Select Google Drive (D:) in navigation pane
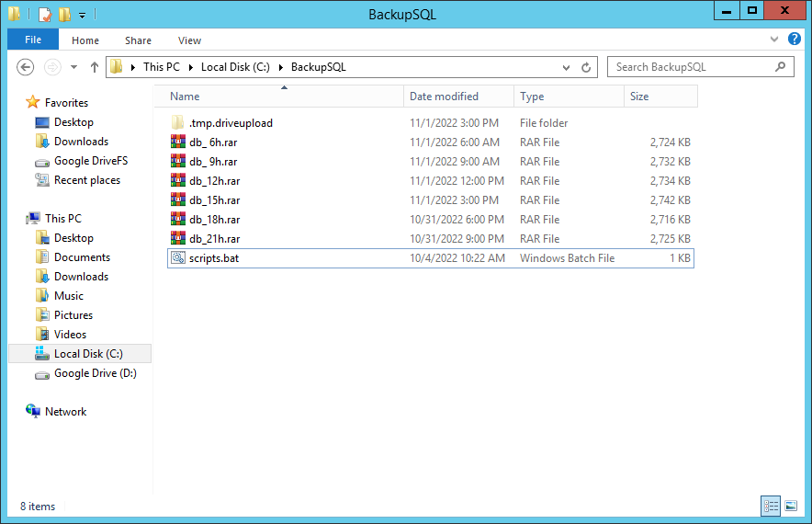This screenshot has width=812, height=524. click(95, 373)
